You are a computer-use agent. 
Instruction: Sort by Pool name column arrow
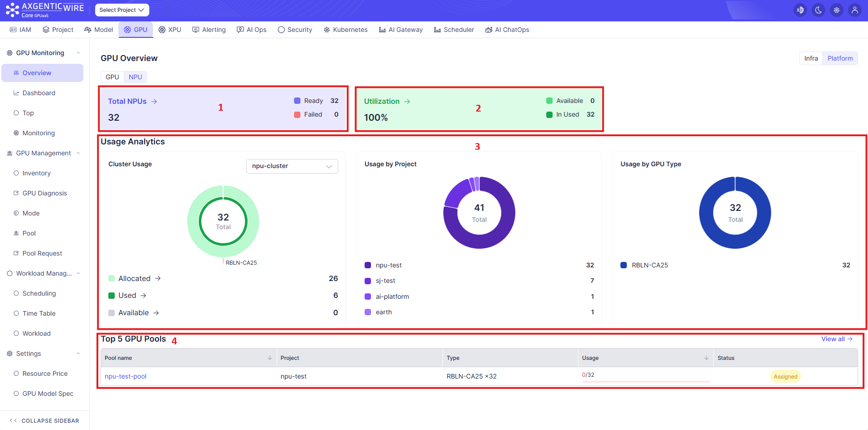[x=270, y=358]
